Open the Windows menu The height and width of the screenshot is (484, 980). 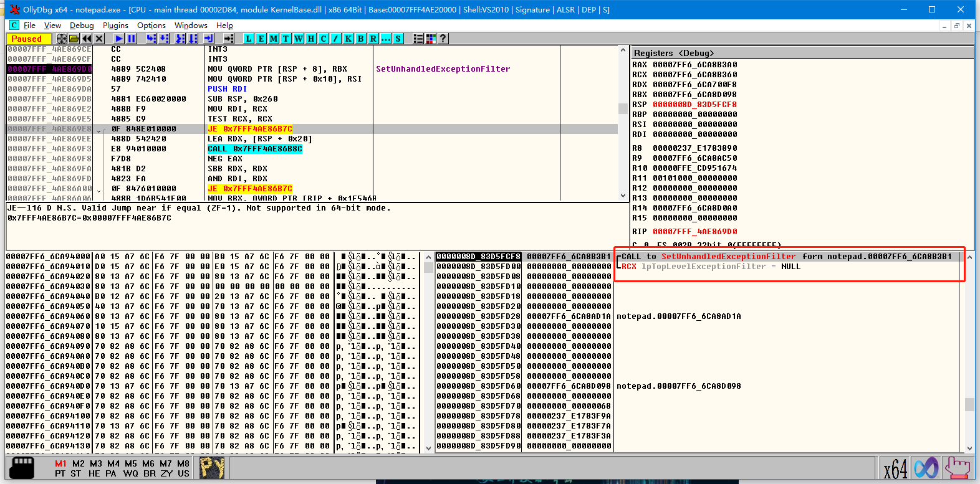pyautogui.click(x=191, y=26)
